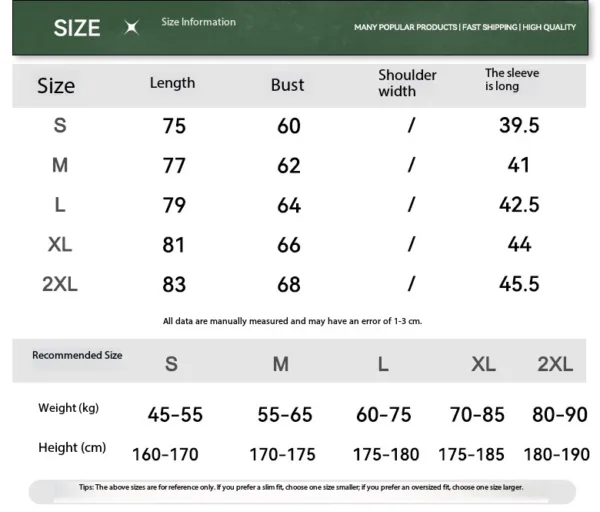Click the Recommended Size label

point(77,355)
